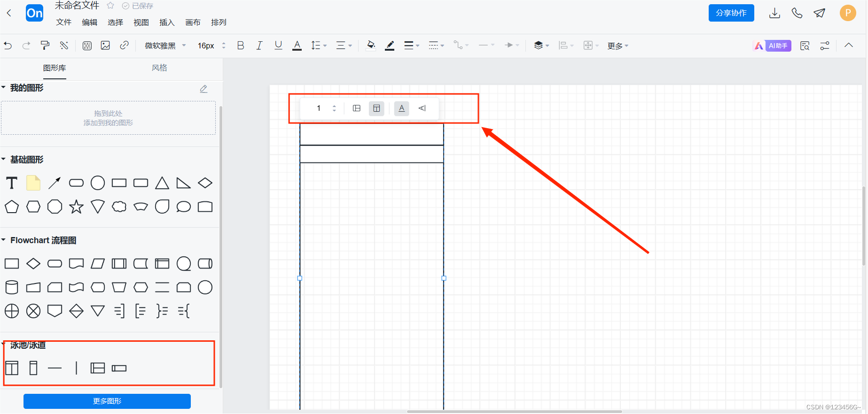Screen dimensions: 868x414
Task: Click the back arrow at top left
Action: coord(9,13)
